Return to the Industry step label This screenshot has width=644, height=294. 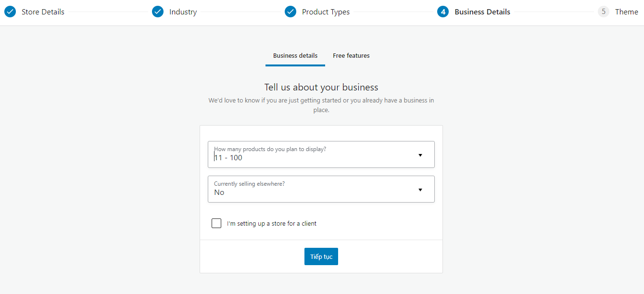[183, 12]
